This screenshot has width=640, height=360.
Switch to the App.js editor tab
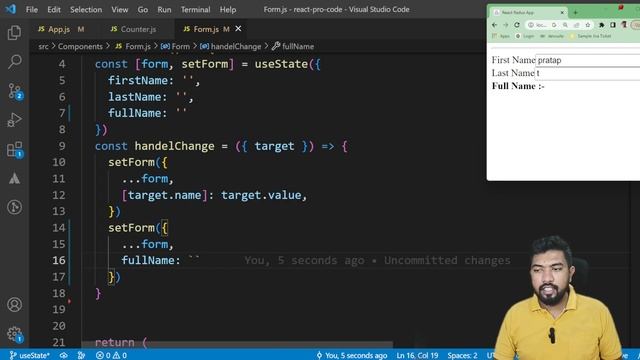(x=61, y=29)
